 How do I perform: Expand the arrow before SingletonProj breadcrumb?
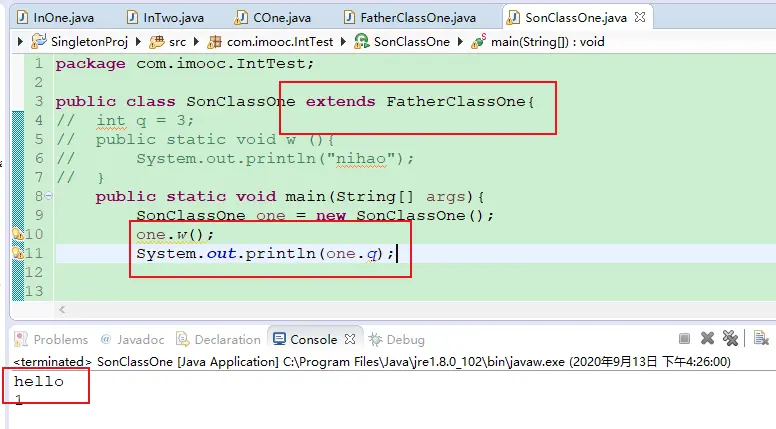pyautogui.click(x=20, y=42)
